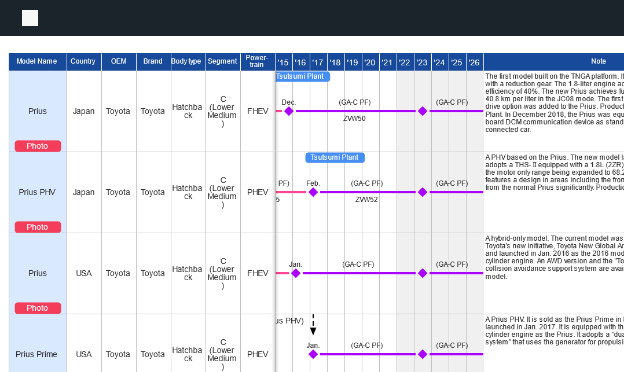Viewport: 624px width, 372px height.
Task: Click the Model Name column header
Action: (37, 62)
